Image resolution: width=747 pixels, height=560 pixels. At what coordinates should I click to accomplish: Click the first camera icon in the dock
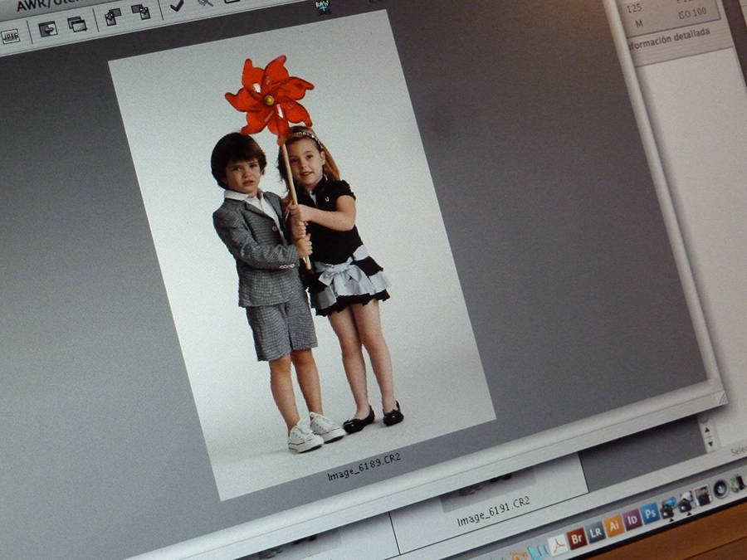point(667,508)
